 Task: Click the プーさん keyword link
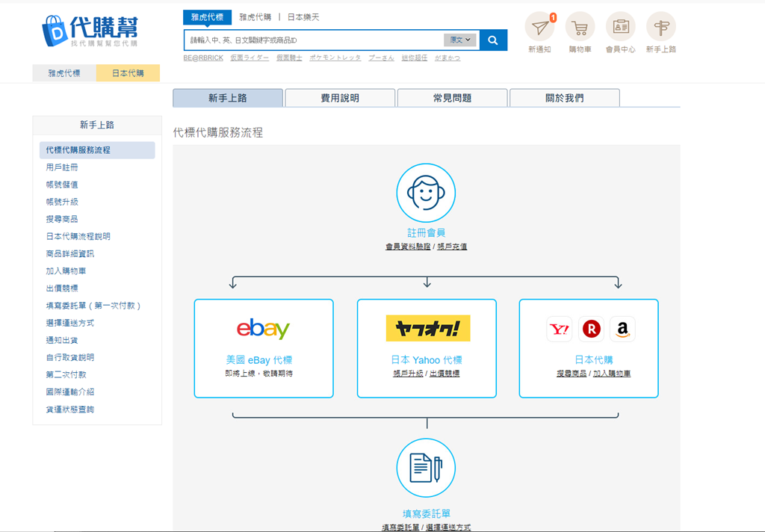[382, 58]
